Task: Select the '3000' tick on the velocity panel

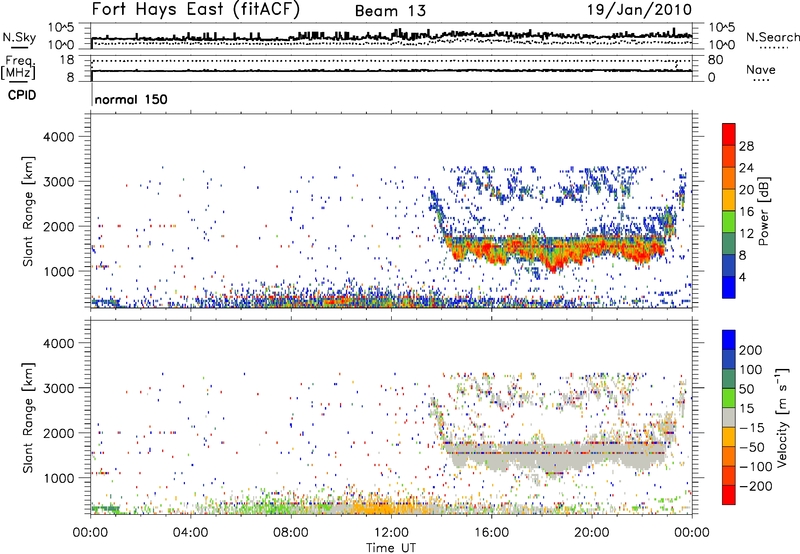Action: click(x=58, y=388)
